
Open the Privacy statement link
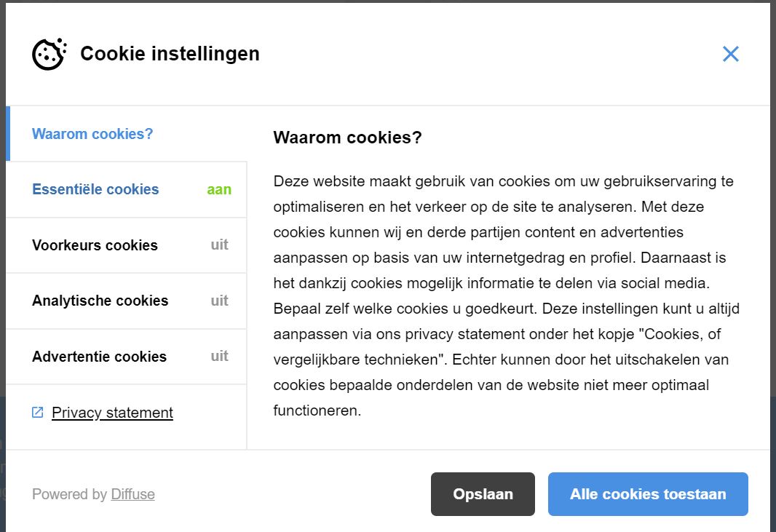point(112,412)
